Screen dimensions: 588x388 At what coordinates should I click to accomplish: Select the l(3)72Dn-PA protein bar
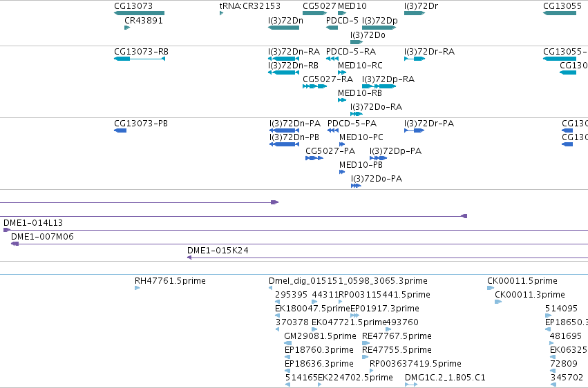[x=284, y=130]
